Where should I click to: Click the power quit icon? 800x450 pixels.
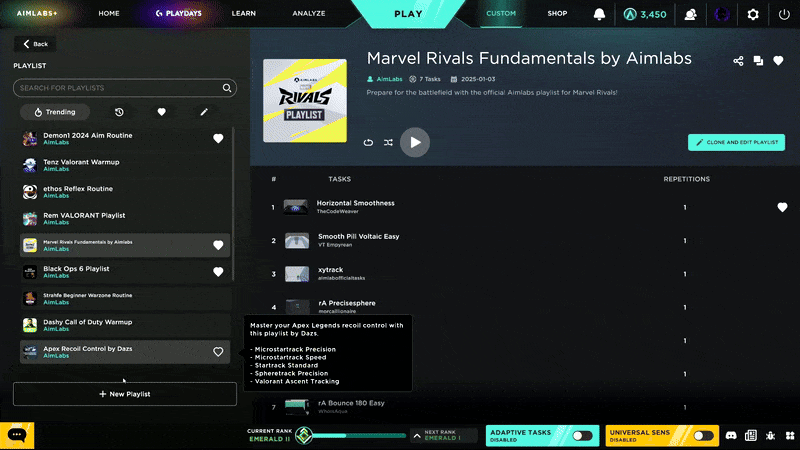tap(784, 14)
